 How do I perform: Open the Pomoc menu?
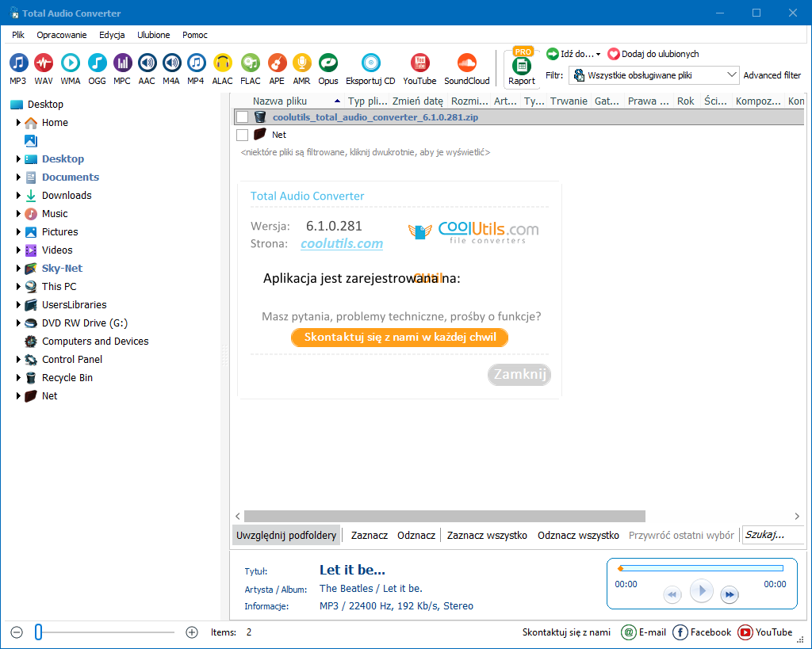[x=195, y=35]
